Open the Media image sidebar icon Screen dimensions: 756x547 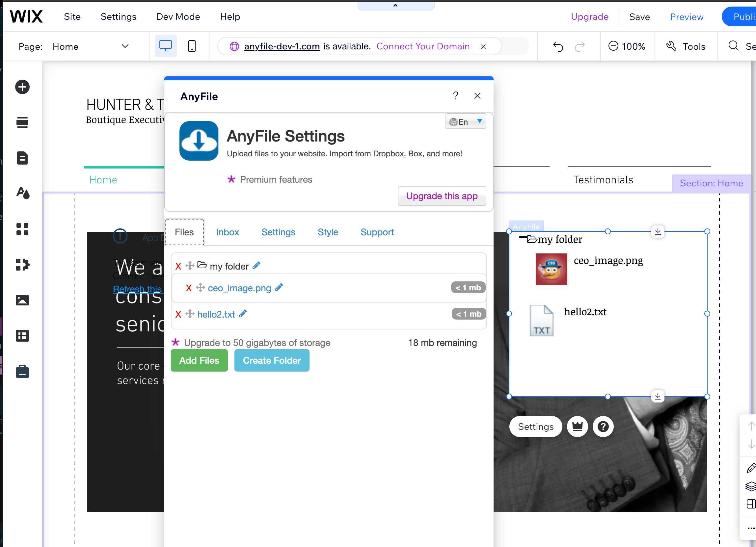tap(22, 300)
